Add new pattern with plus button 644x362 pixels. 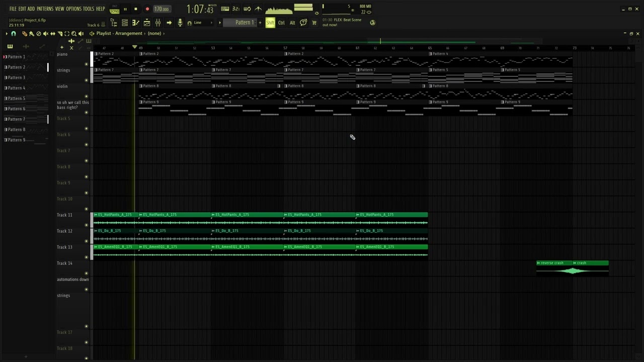click(x=260, y=23)
